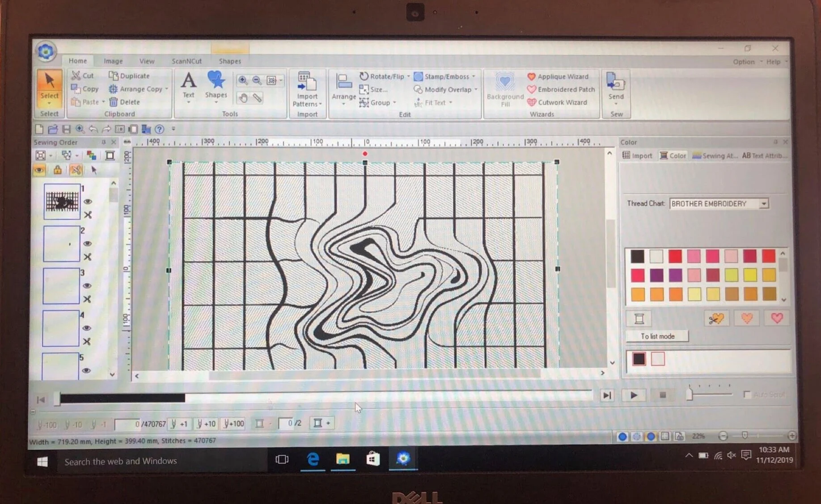Screen dimensions: 821x504
Task: Select the Measure ruler tool
Action: tap(258, 98)
